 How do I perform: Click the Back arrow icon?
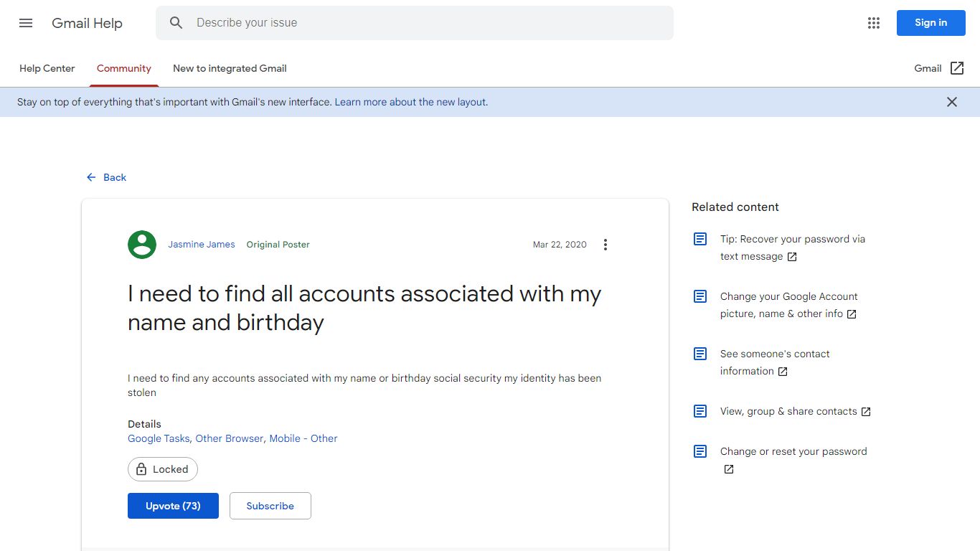point(91,177)
